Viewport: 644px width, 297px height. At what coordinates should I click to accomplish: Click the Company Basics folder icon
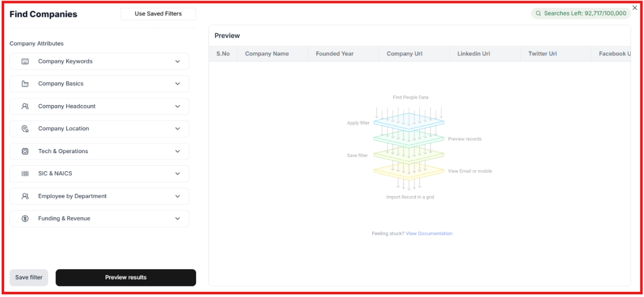pyautogui.click(x=25, y=84)
